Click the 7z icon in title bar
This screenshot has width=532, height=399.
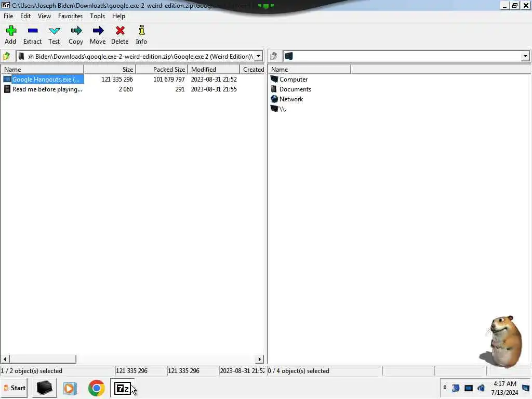point(6,5)
